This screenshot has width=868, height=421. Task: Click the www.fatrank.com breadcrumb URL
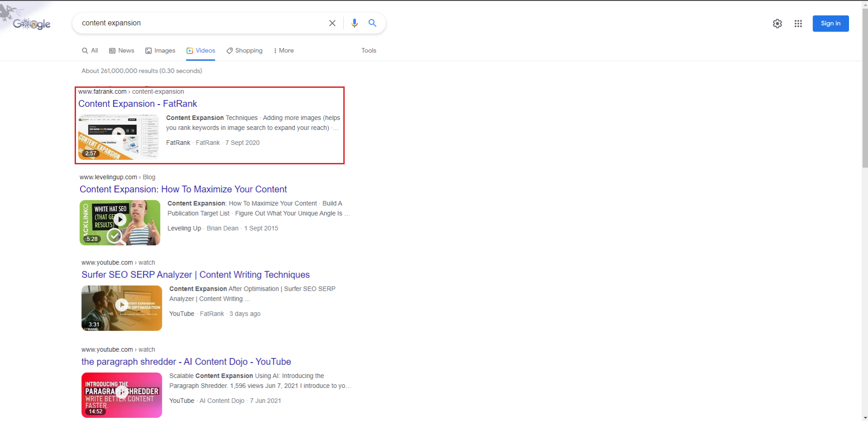pyautogui.click(x=131, y=91)
